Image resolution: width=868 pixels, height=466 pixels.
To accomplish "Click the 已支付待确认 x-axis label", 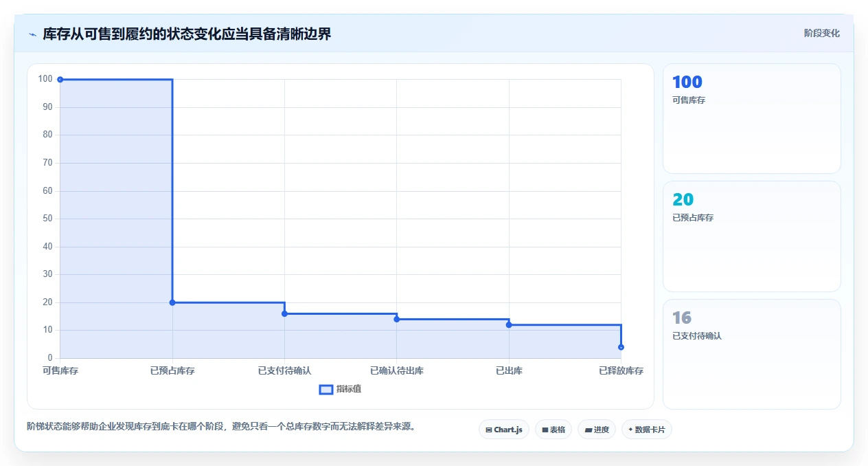I will click(284, 371).
